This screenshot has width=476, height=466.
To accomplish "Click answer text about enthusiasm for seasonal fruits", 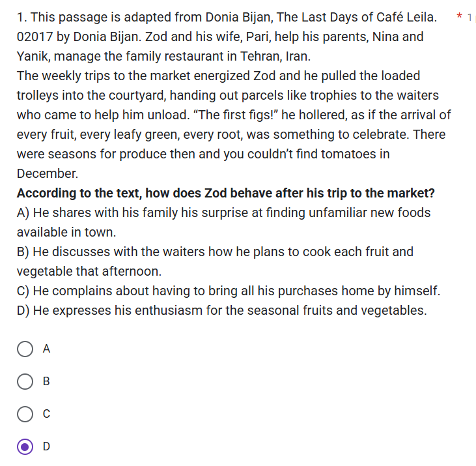I will 221,310.
